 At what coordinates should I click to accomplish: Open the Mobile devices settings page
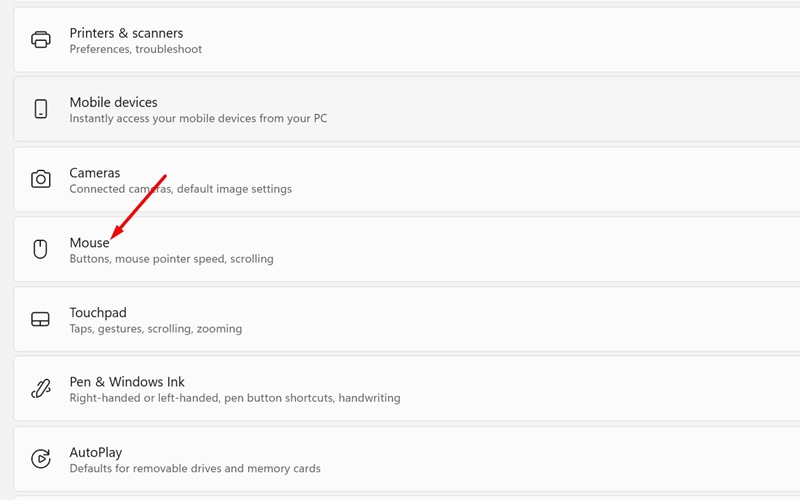click(113, 102)
